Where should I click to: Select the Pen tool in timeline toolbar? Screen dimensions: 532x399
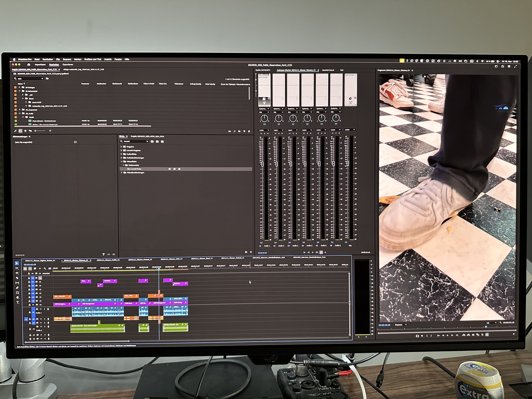[x=17, y=288]
